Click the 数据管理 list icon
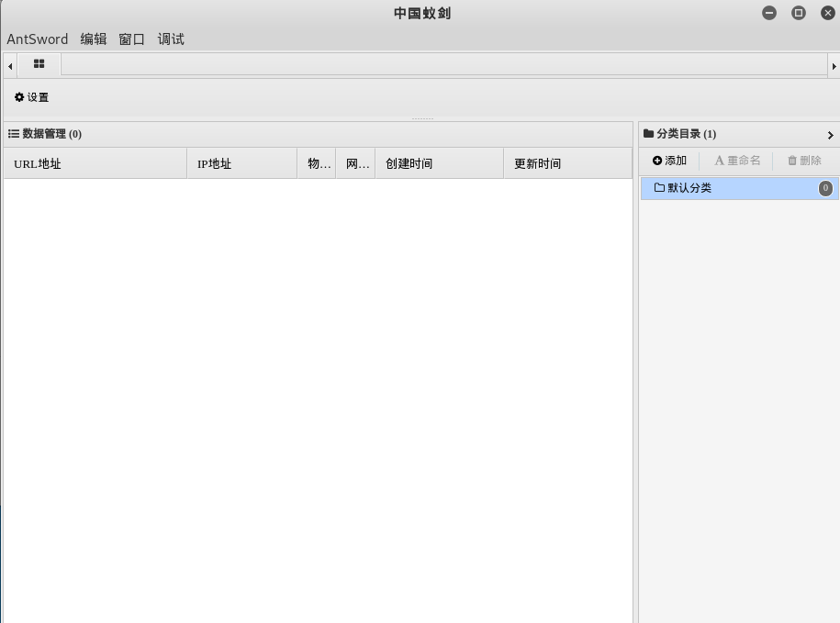Viewport: 840px width, 623px height. tap(14, 134)
